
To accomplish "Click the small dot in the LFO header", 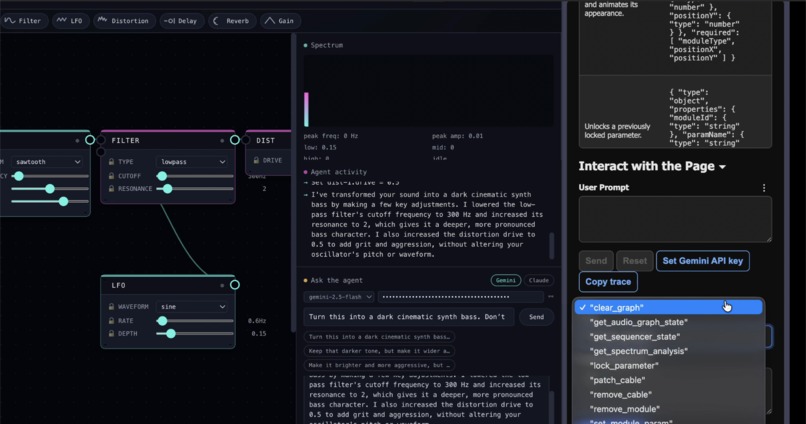I will 222,285.
